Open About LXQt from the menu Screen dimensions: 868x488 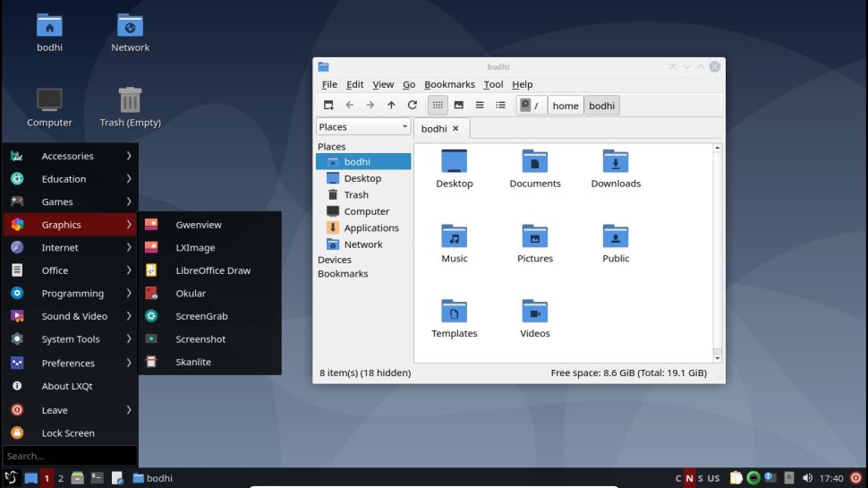(x=71, y=386)
